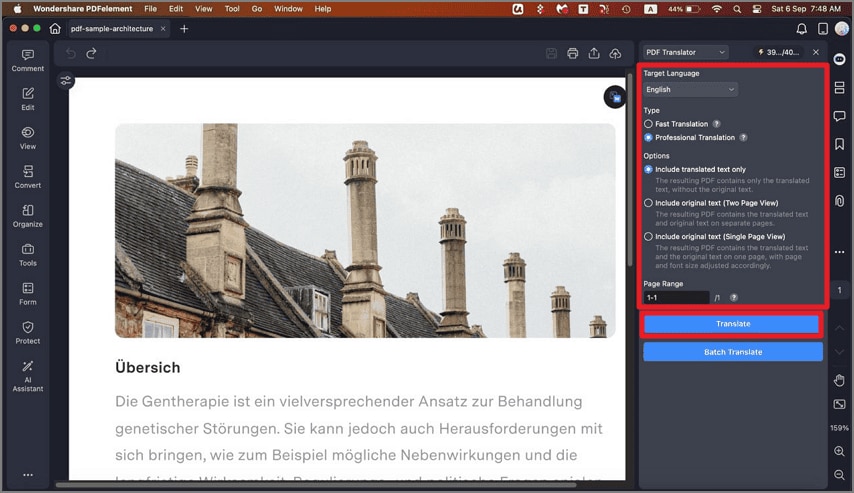Open the page settings sliders icon
Screen dimensions: 854x493
click(x=66, y=81)
